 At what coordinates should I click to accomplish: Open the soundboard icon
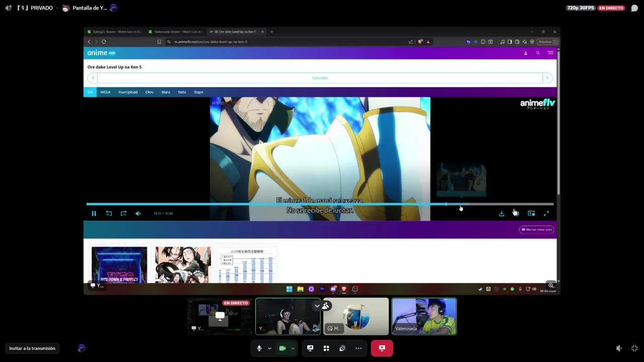click(x=342, y=348)
